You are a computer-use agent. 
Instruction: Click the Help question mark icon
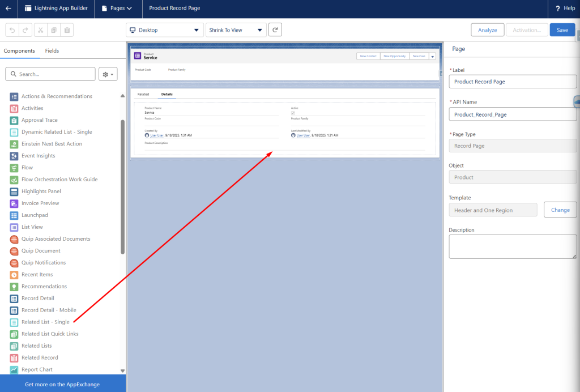[x=557, y=8]
